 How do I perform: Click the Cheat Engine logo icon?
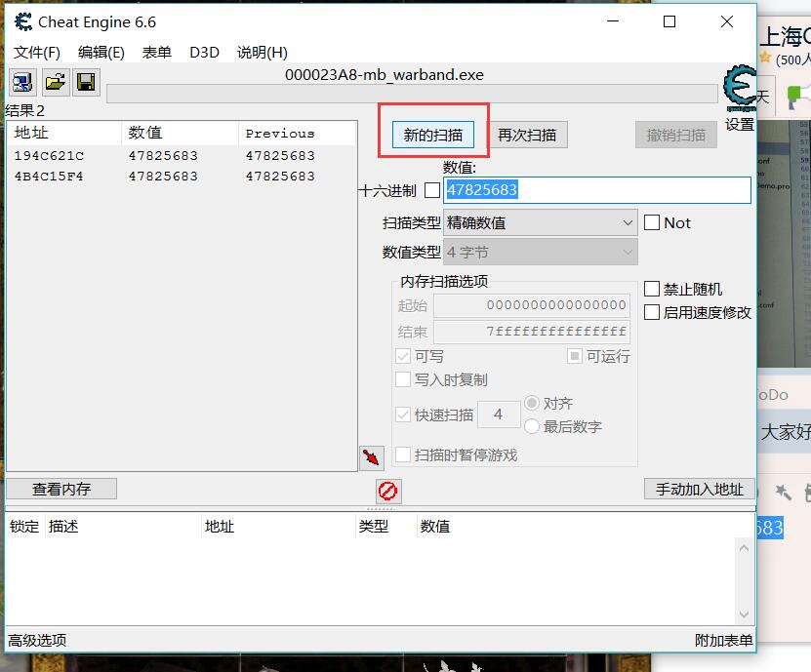tap(740, 88)
